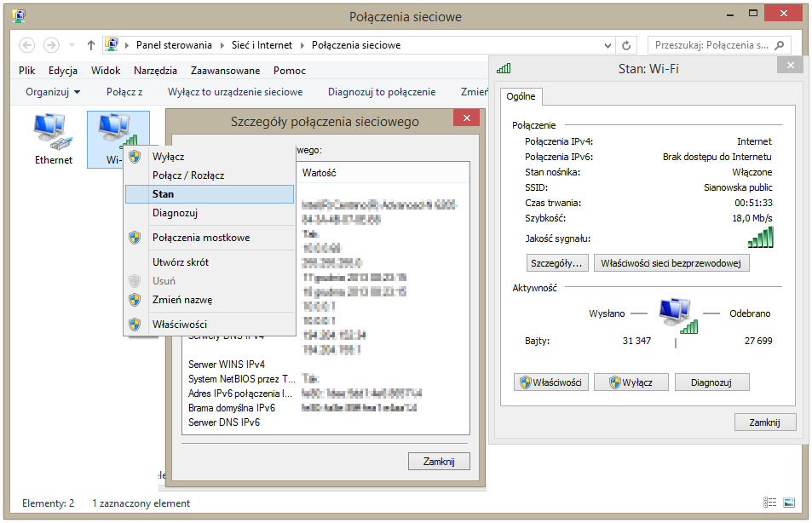Click Właściwości button in Stan dialog

pos(551,382)
